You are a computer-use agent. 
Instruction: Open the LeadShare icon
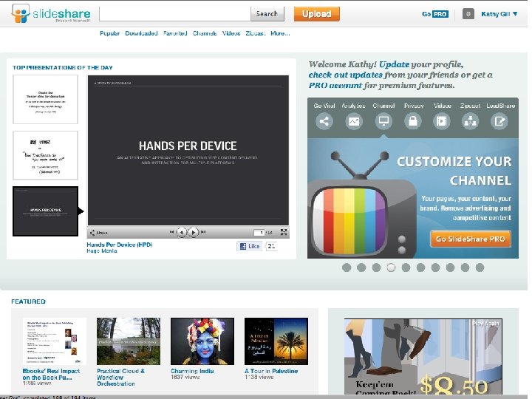[x=499, y=121]
